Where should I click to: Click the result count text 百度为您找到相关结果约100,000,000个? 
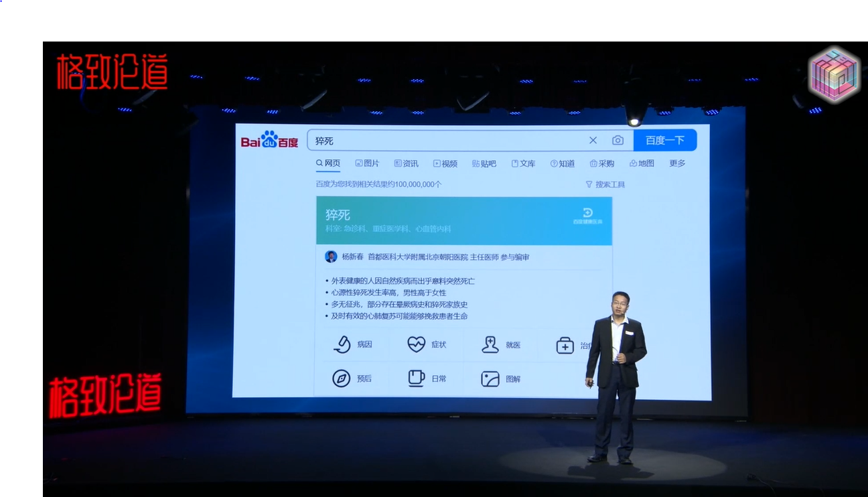378,184
